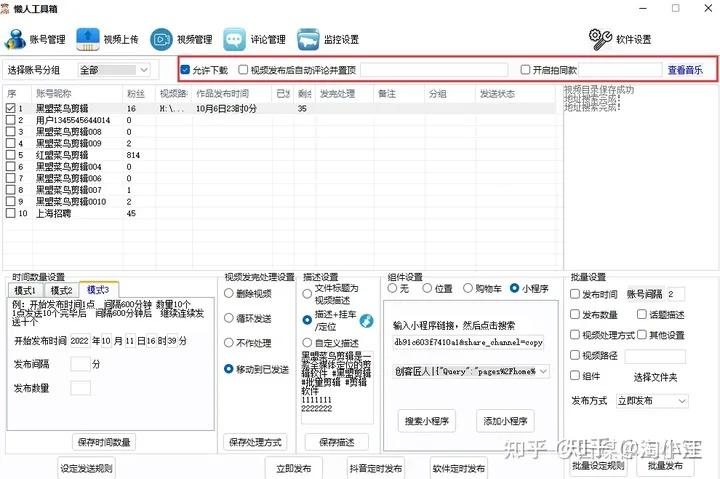Select 移动到已发送 radio option
The image size is (720, 479).
click(229, 369)
